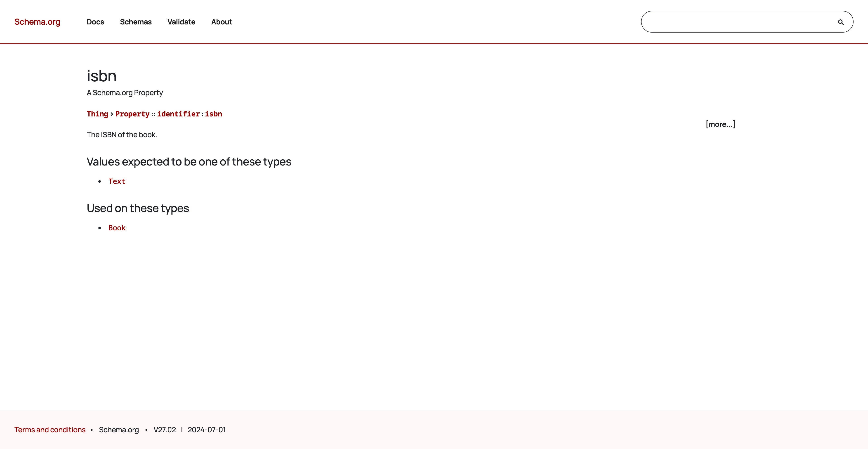Go to the Schema.org home logo

click(37, 22)
